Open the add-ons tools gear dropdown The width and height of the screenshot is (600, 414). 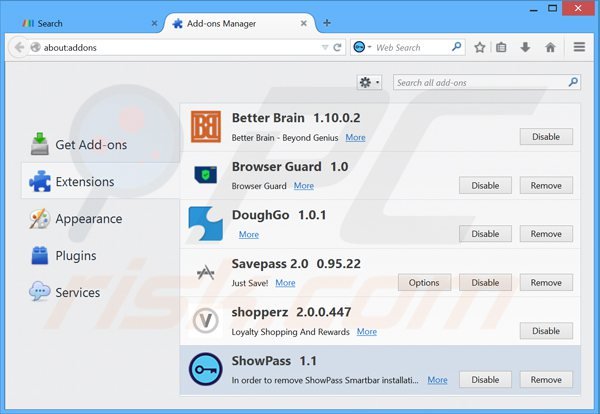pyautogui.click(x=369, y=82)
